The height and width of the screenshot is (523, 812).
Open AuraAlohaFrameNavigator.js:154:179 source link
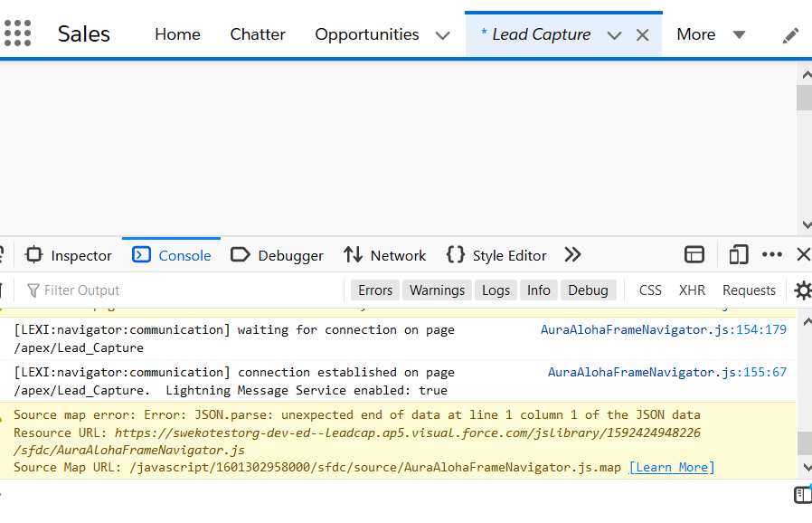(664, 329)
